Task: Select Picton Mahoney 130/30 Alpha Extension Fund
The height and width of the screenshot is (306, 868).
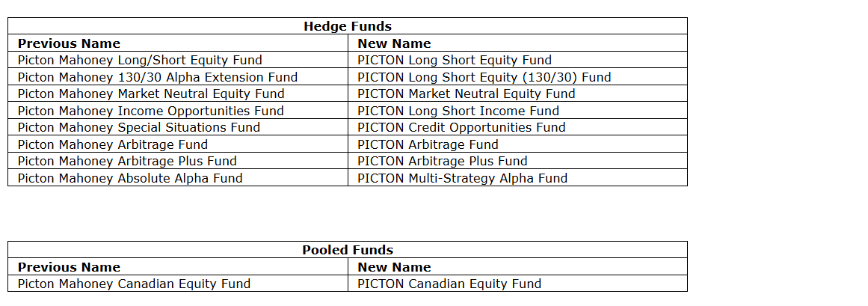Action: tap(158, 77)
